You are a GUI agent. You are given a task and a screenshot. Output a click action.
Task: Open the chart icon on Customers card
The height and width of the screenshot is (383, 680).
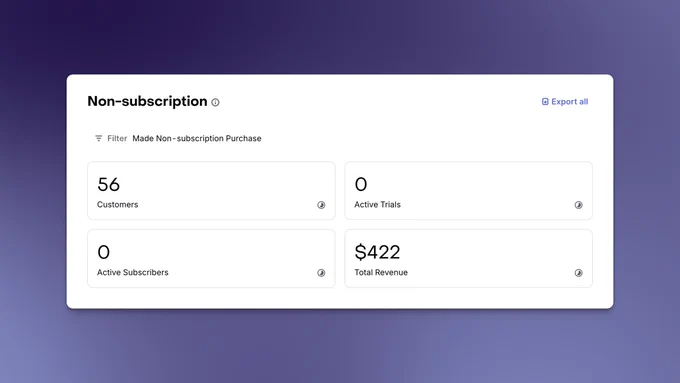[321, 205]
